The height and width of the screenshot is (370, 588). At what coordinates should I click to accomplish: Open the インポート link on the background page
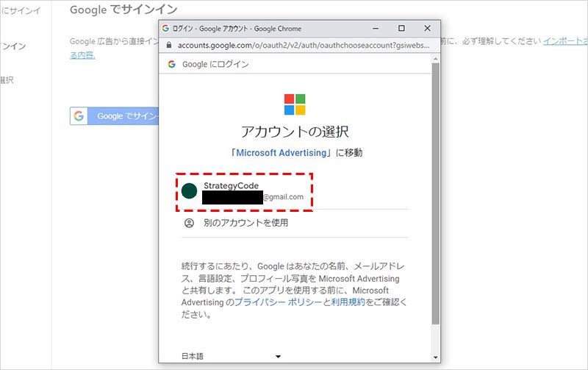pos(564,41)
